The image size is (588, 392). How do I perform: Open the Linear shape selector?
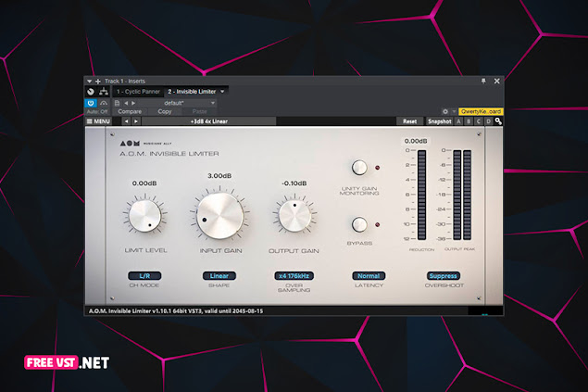point(219,276)
